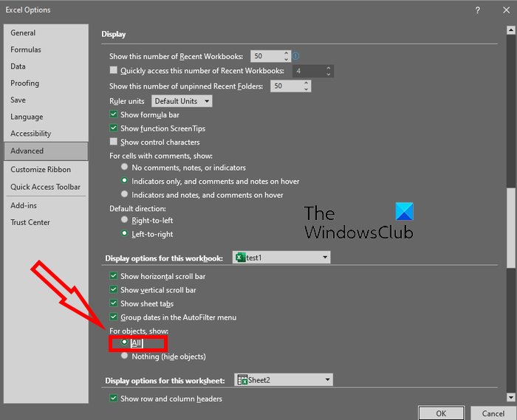The width and height of the screenshot is (517, 420).
Task: Open the Quick Access Toolbar category
Action: (x=46, y=187)
